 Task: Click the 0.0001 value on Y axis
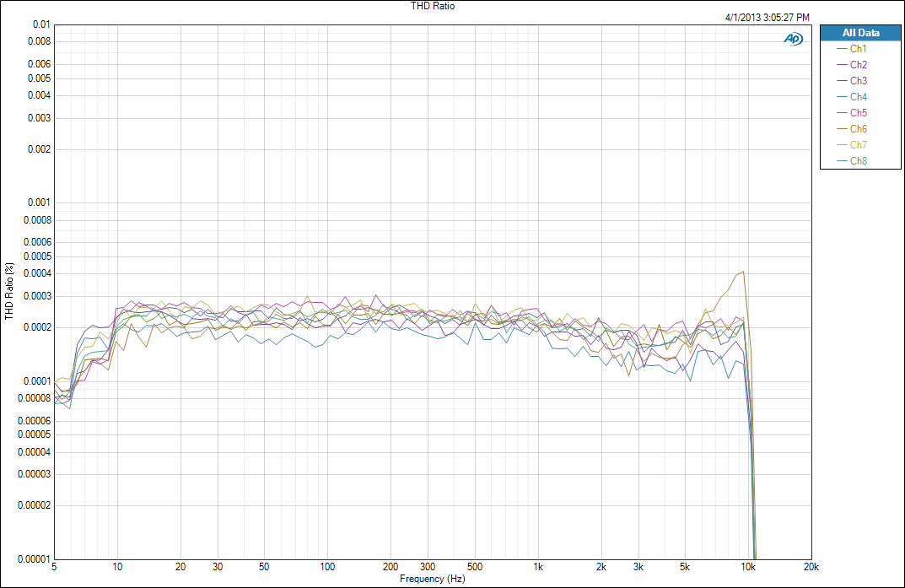37,380
